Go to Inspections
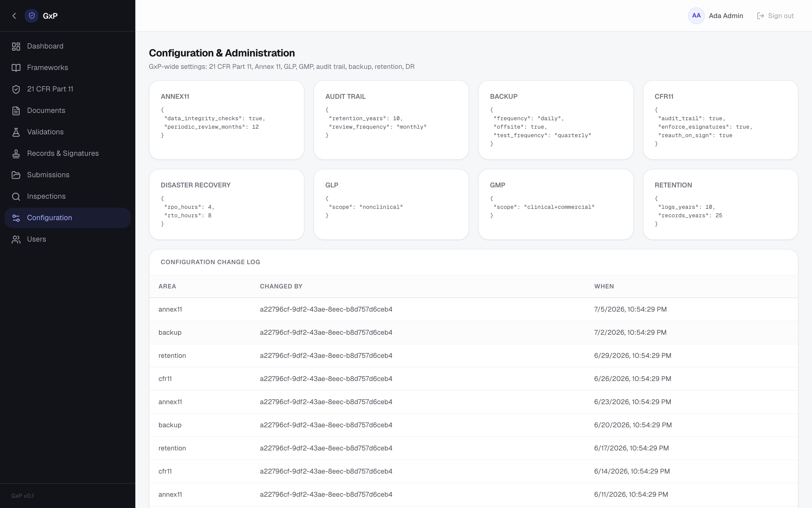This screenshot has width=812, height=508. [x=68, y=196]
